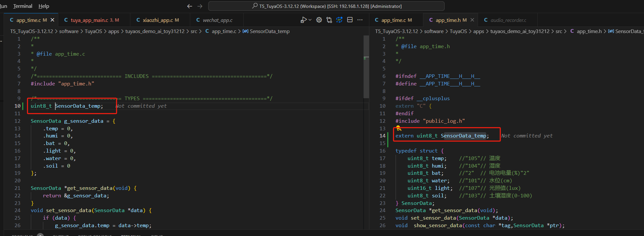Open the Help menu
The image size is (644, 236).
pyautogui.click(x=44, y=6)
